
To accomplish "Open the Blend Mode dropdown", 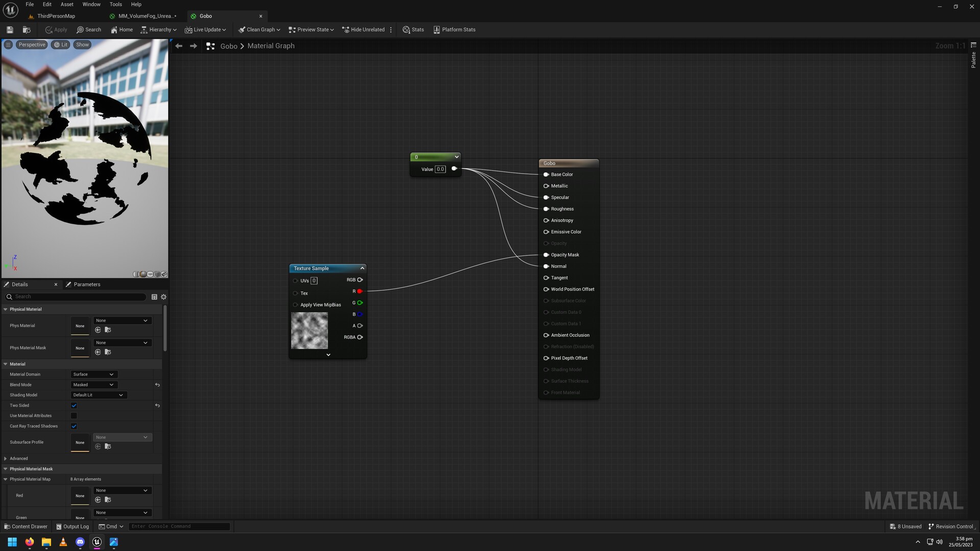I will point(93,384).
